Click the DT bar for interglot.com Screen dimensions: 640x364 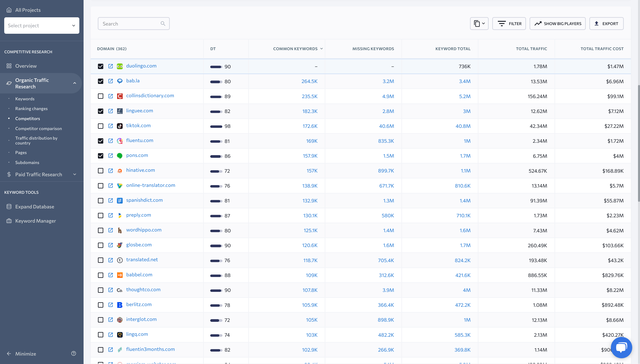pos(216,320)
